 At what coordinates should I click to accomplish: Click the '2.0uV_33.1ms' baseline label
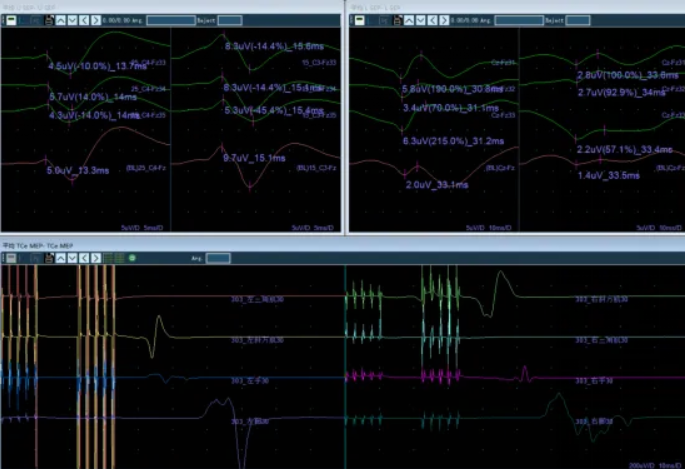tap(437, 185)
